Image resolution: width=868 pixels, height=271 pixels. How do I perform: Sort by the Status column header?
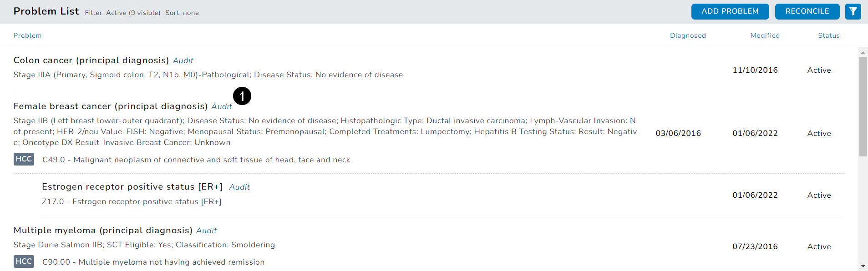[x=828, y=35]
